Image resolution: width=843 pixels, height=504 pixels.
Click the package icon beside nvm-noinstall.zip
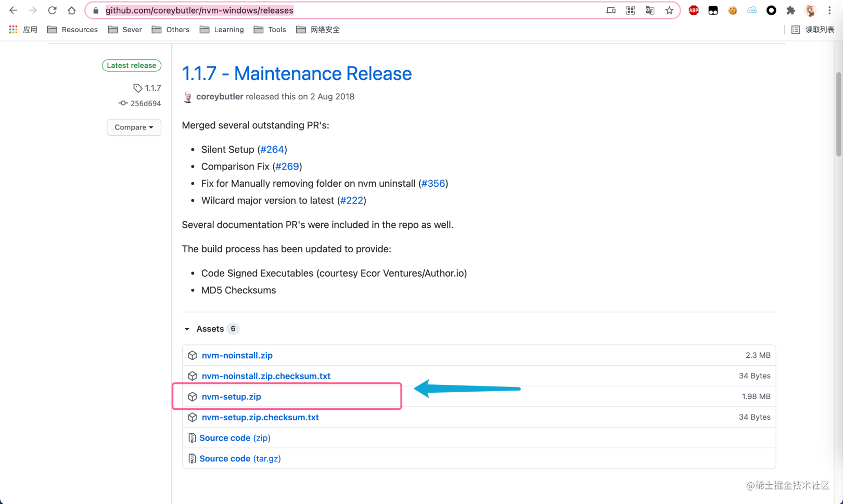point(193,355)
